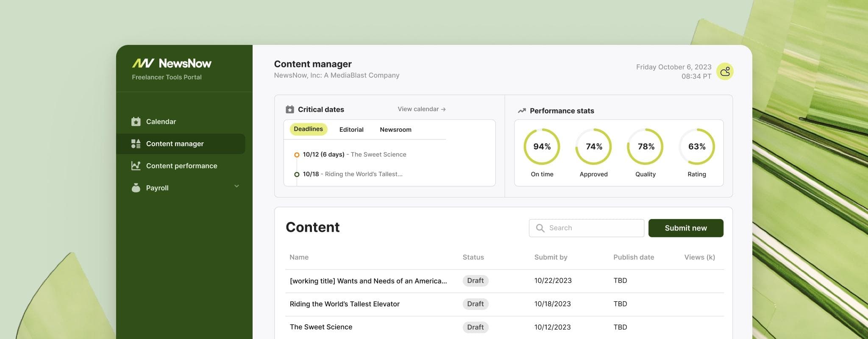This screenshot has width=868, height=339.
Task: Click the NewsNow logo icon
Action: pos(143,63)
